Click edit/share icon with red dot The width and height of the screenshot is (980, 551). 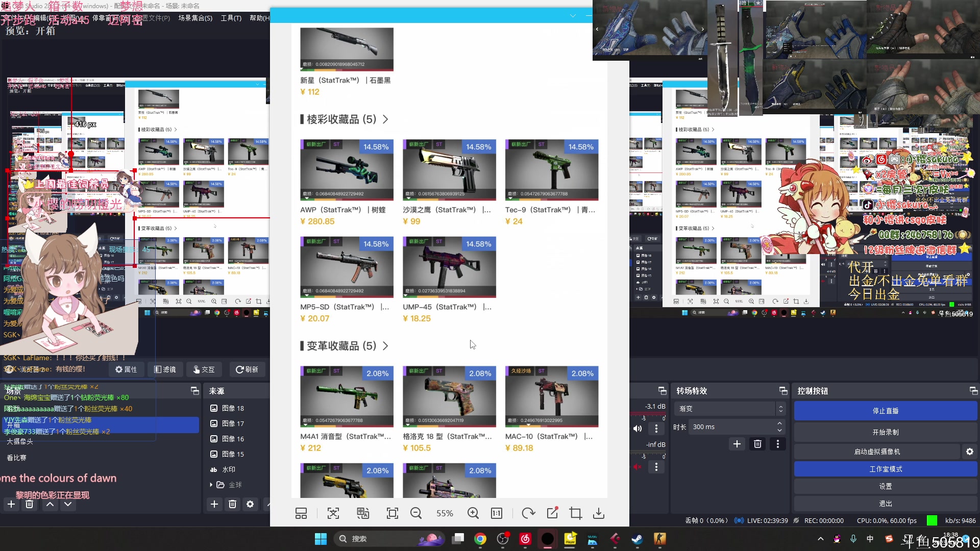tap(552, 513)
